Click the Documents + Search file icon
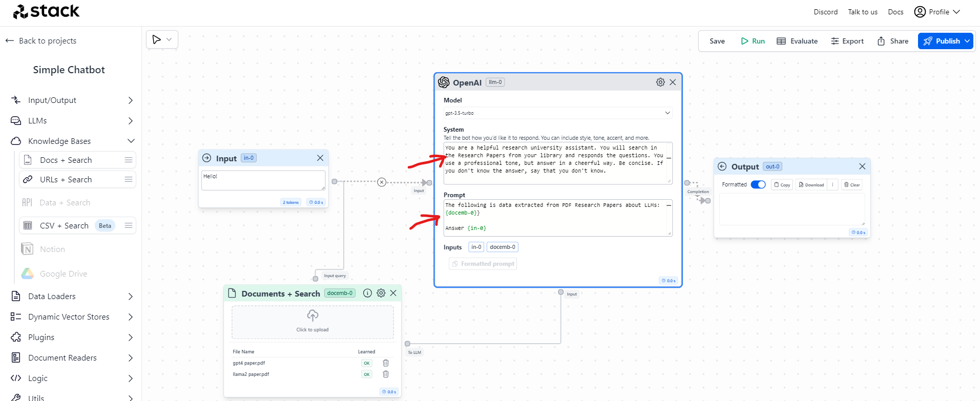The height and width of the screenshot is (401, 980). (232, 293)
